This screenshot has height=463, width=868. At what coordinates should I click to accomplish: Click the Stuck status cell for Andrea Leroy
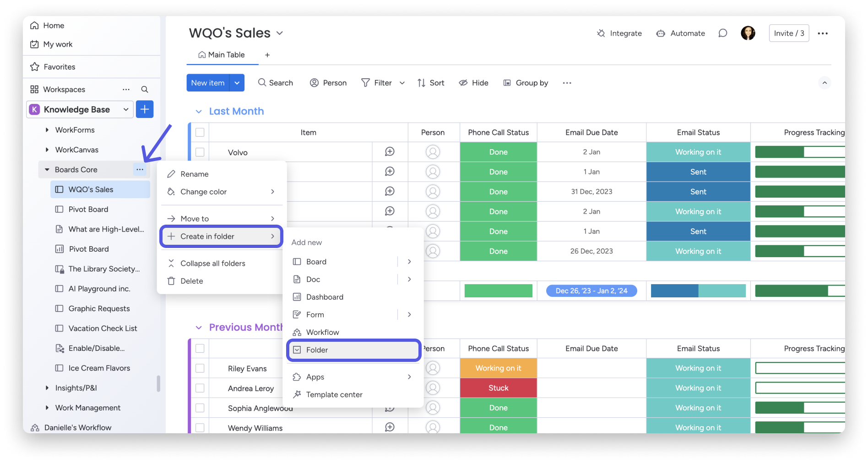tap(498, 388)
